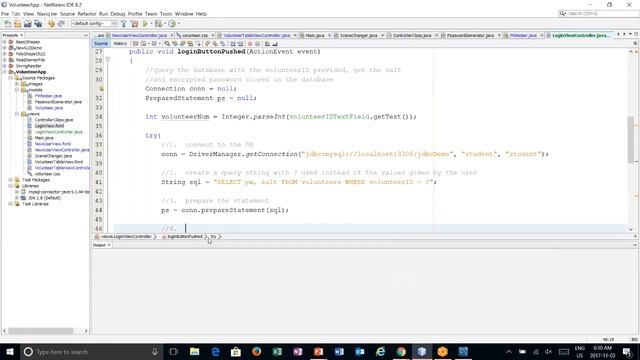Click the Type here to search box
This screenshot has width=640, height=360.
coord(91,351)
